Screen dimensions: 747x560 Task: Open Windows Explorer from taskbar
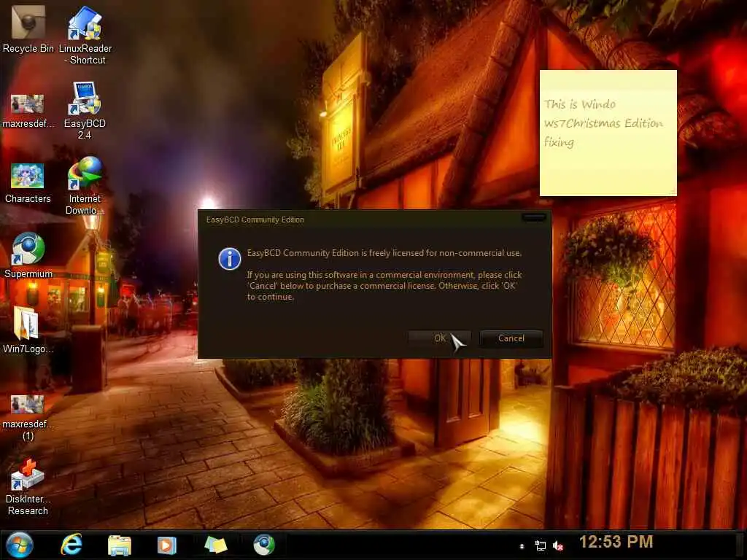pos(119,545)
